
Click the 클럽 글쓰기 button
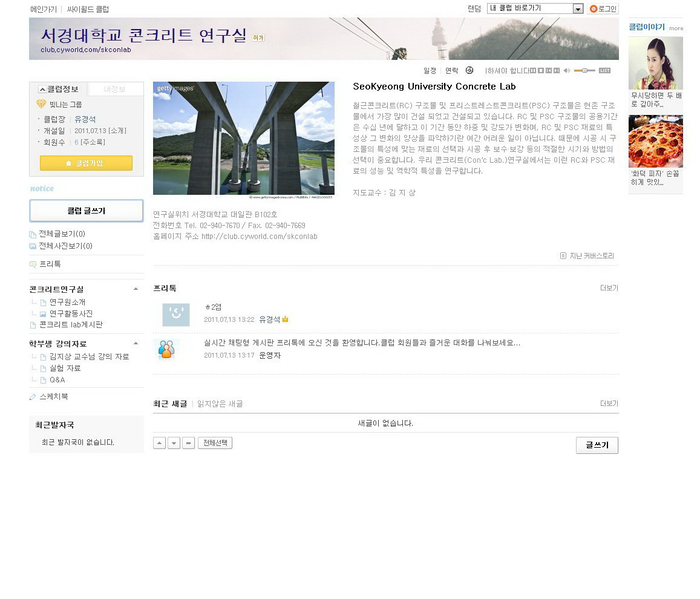tap(86, 210)
